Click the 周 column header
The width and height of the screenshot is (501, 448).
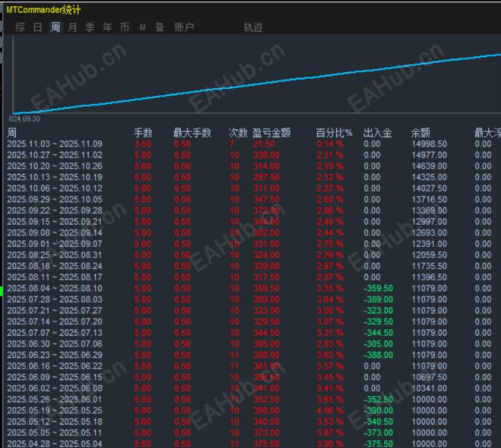click(x=12, y=133)
